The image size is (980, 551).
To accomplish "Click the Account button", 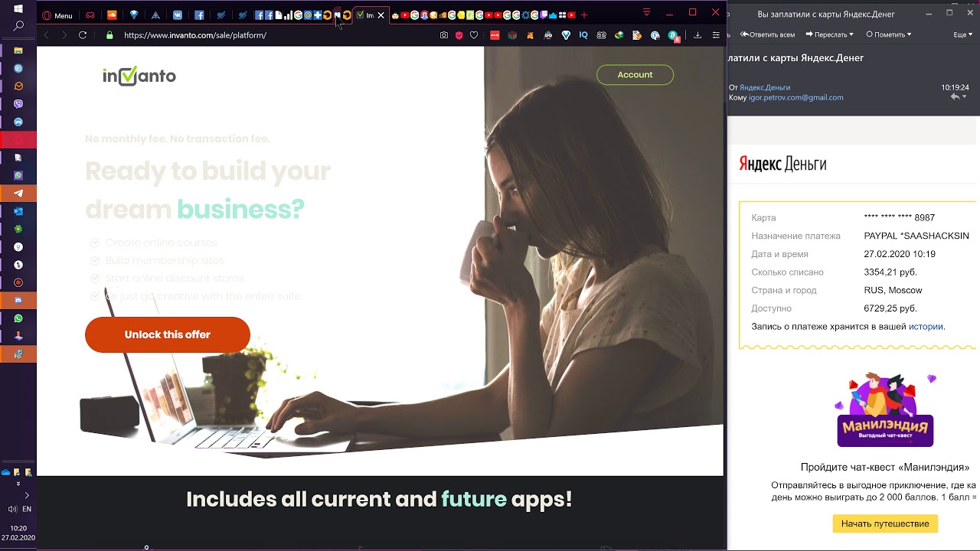I will tap(635, 74).
